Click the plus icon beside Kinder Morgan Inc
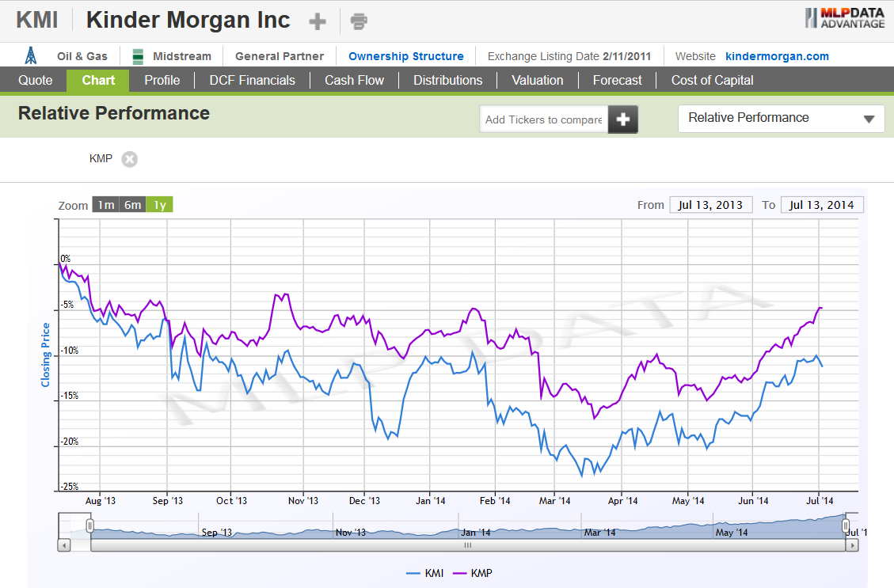Screen dimensions: 894x588 317,20
